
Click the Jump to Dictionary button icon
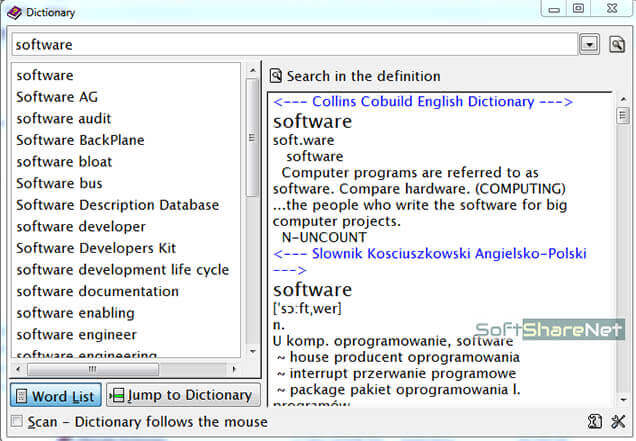[117, 396]
